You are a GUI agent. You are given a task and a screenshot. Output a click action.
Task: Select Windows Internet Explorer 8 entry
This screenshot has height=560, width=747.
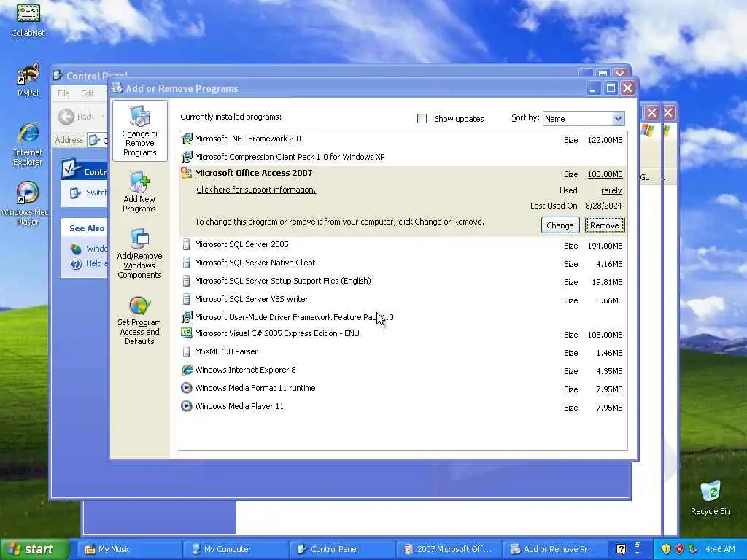pos(403,370)
